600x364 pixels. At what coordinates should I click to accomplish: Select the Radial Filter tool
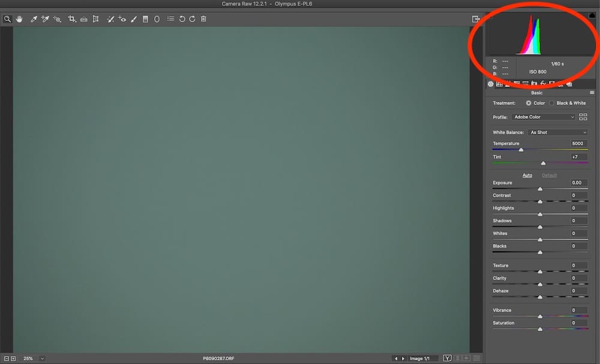click(155, 19)
